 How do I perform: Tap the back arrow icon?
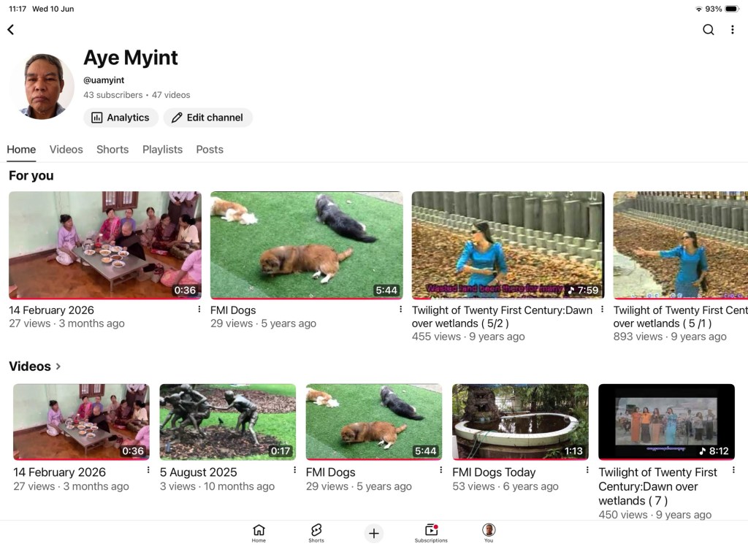coord(11,30)
